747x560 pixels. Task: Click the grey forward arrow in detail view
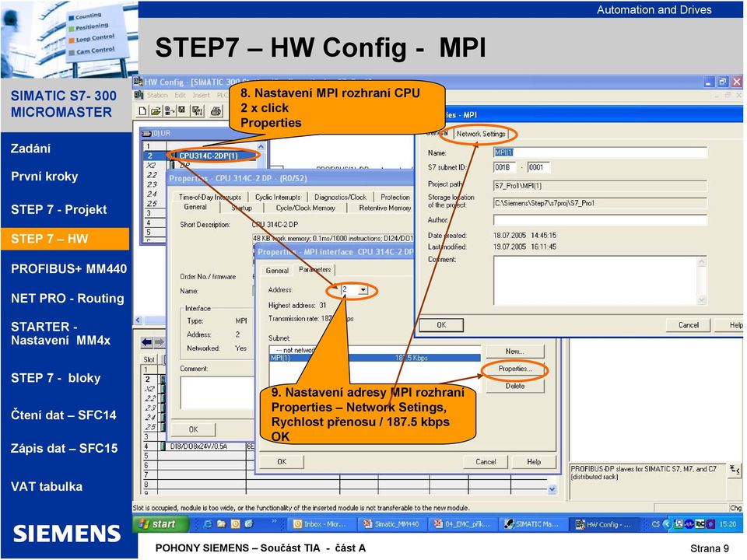point(159,342)
